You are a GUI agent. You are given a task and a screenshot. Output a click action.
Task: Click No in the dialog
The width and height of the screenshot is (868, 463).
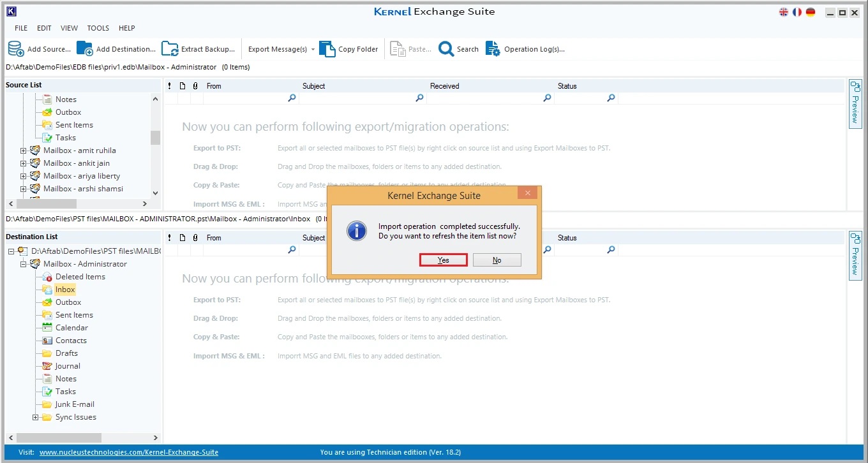coord(497,260)
